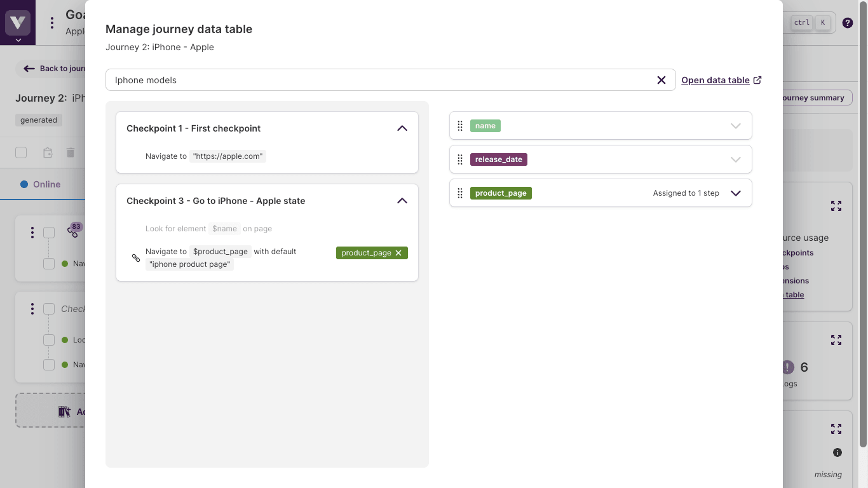
Task: Grab drag handle of name attribute
Action: point(460,126)
